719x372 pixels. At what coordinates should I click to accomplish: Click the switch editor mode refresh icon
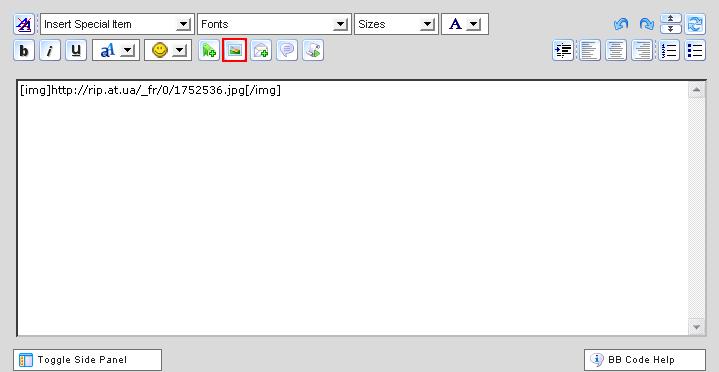[x=695, y=24]
